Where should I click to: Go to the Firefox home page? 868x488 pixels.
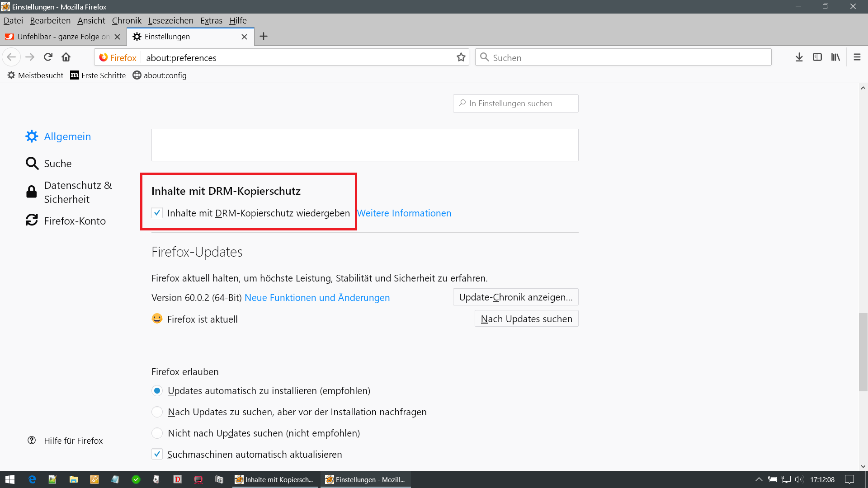pos(66,57)
